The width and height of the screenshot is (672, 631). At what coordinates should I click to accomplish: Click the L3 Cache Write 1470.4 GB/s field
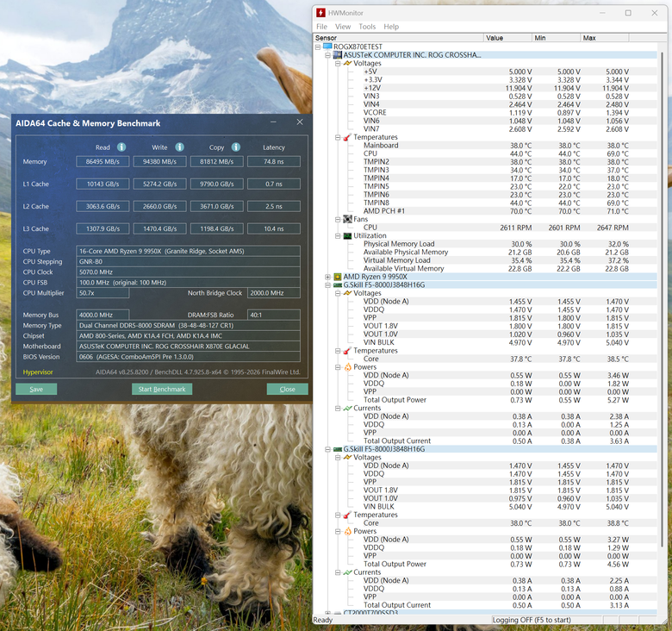(x=160, y=229)
